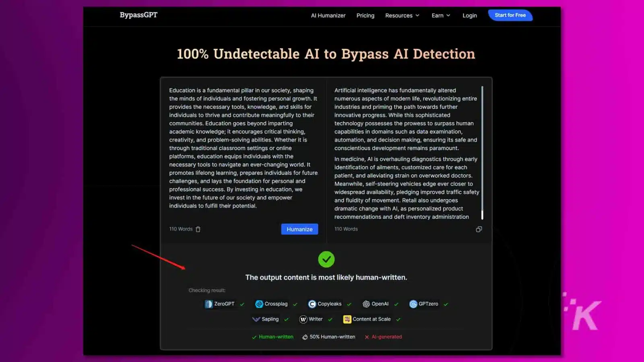Viewport: 644px width, 362px height.
Task: Click the ZeroGPT detector icon
Action: point(208,304)
